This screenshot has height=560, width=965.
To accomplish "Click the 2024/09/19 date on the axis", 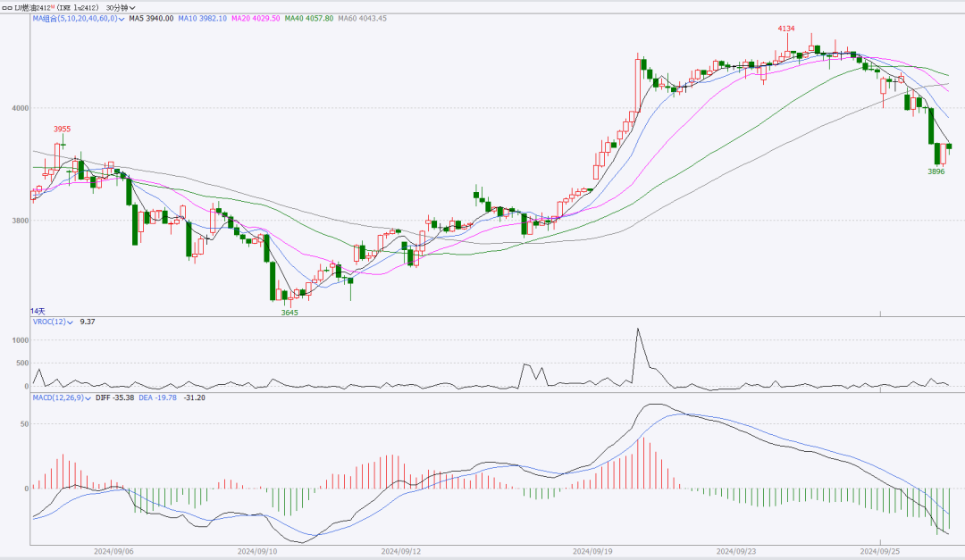I will pos(592,551).
